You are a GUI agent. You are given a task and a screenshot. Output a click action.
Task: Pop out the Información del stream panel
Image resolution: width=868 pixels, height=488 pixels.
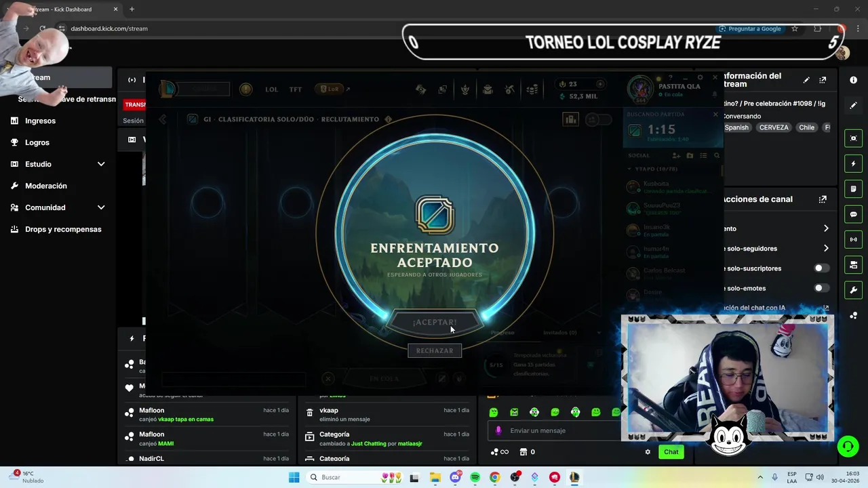(823, 80)
